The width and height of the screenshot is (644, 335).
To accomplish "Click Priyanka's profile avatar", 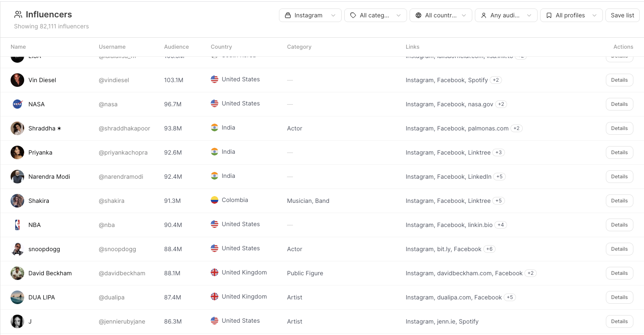I will point(17,152).
